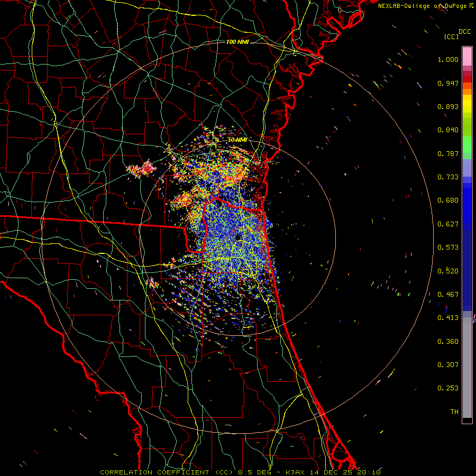The height and width of the screenshot is (476, 476).
Task: Click the 0.893 colorbar value
Action: (448, 106)
